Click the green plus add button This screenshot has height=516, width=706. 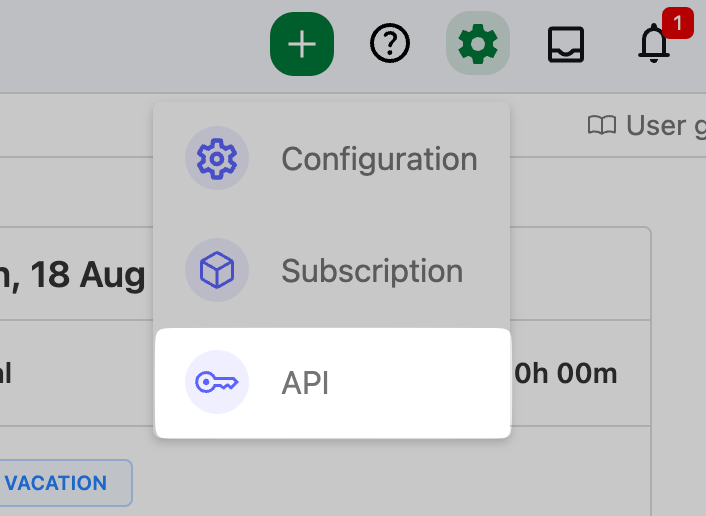[301, 44]
